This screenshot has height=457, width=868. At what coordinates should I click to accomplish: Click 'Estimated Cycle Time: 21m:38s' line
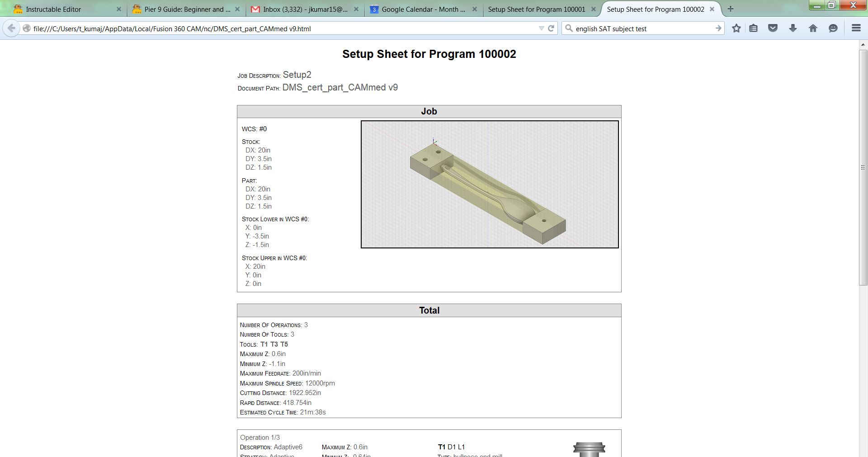click(x=283, y=412)
